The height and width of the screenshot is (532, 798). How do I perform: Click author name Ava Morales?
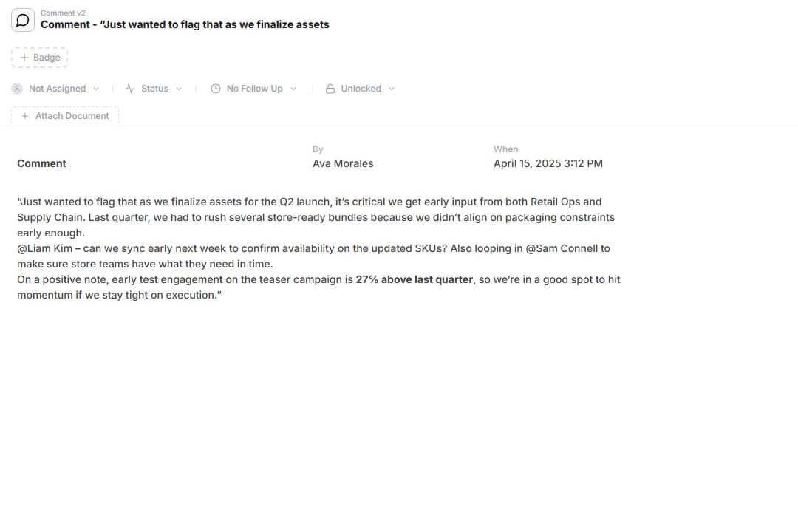343,163
